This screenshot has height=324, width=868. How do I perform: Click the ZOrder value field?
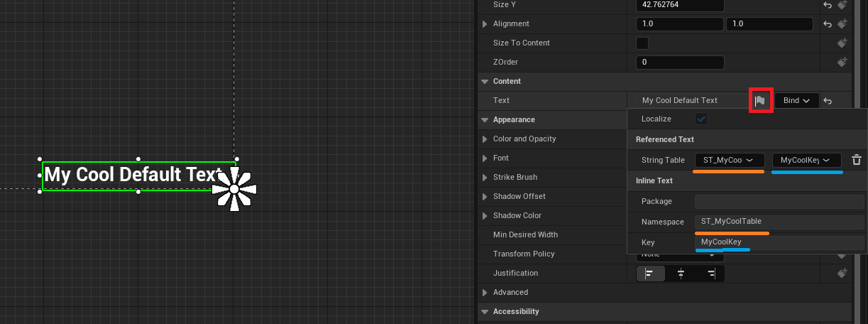point(680,63)
